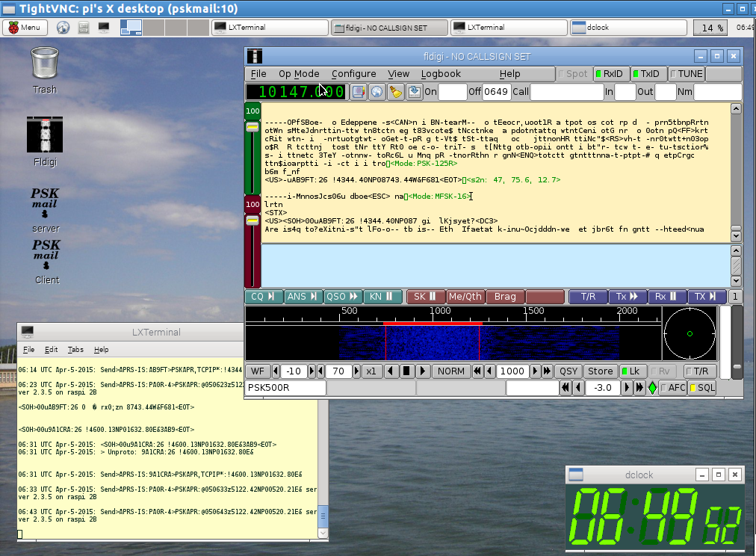Click the QSY button
Viewport: 756px width, 556px height.
click(568, 371)
